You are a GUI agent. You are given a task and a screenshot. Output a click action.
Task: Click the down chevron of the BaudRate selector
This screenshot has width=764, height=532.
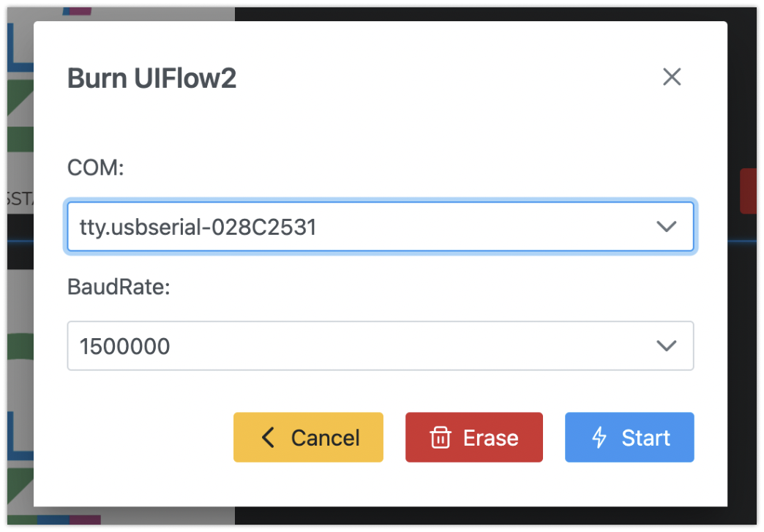pyautogui.click(x=667, y=345)
